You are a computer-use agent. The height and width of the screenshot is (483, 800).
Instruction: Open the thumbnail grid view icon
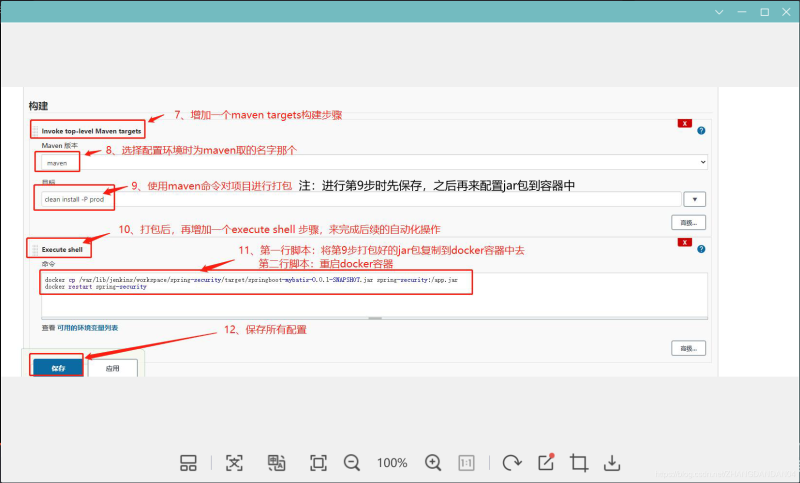tap(188, 463)
